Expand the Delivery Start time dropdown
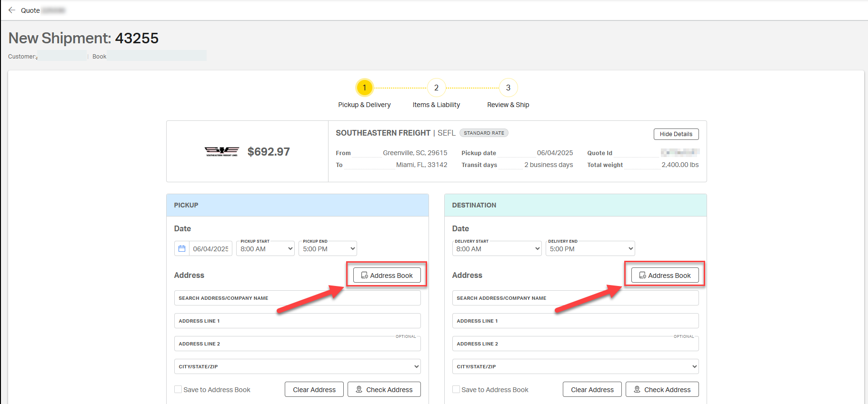This screenshot has width=868, height=404. tap(497, 249)
